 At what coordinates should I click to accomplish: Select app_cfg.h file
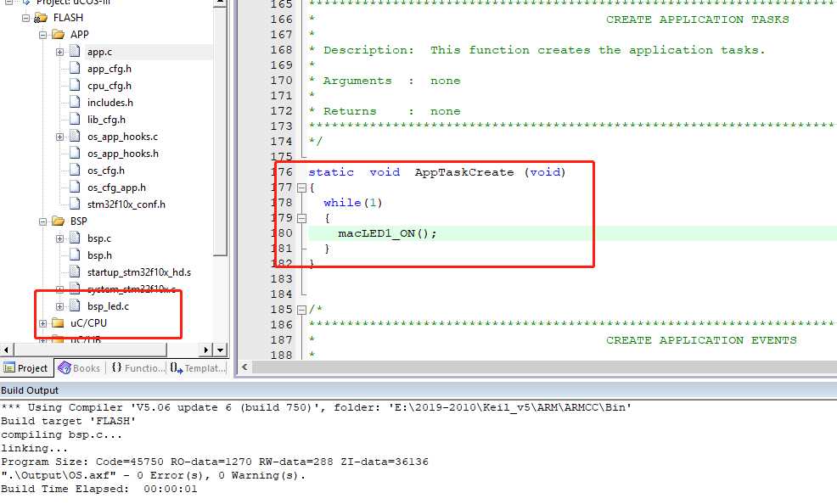tap(110, 69)
